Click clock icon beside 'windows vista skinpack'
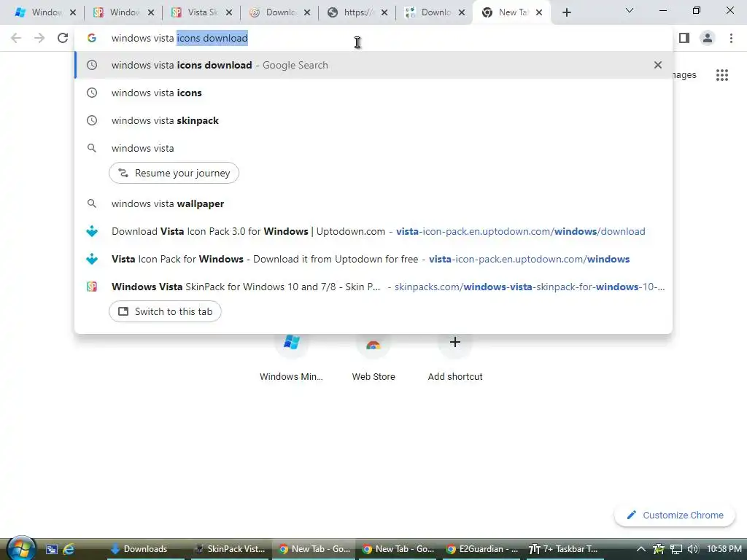Screen dimensions: 747x560 pyautogui.click(x=92, y=120)
